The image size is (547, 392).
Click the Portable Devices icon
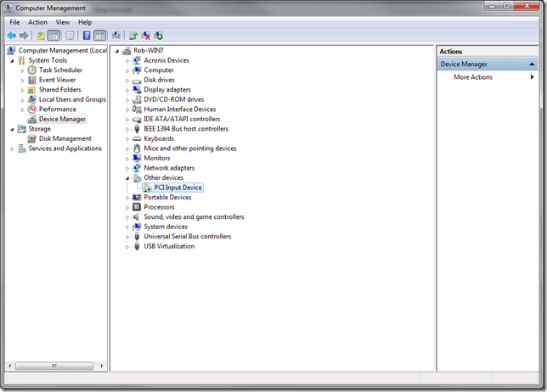[137, 197]
